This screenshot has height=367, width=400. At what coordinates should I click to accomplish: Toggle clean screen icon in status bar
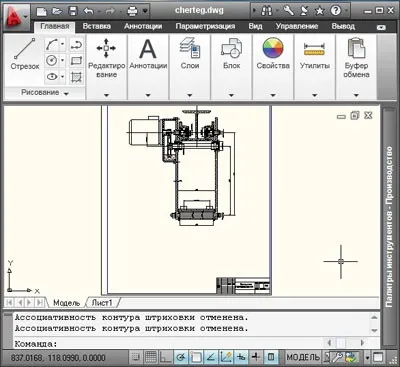coord(378,357)
